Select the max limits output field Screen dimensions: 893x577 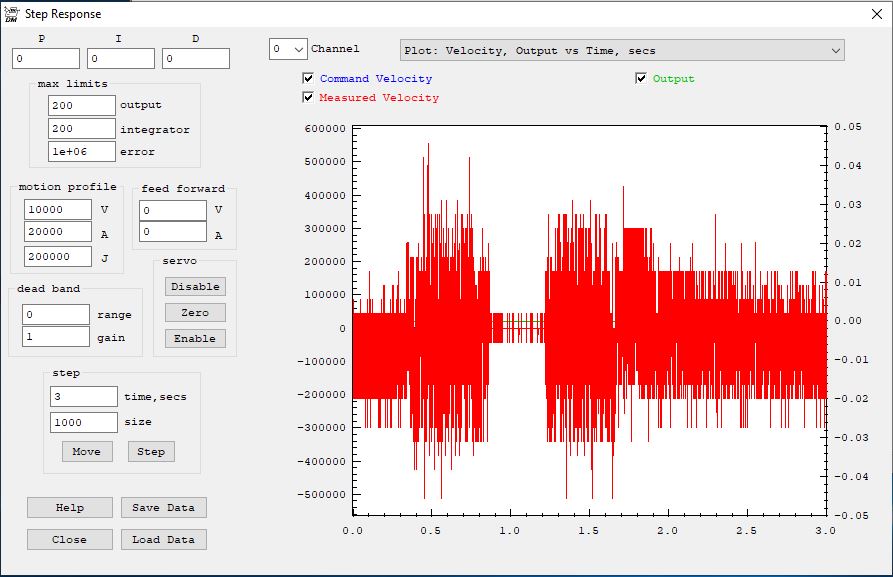tap(82, 105)
